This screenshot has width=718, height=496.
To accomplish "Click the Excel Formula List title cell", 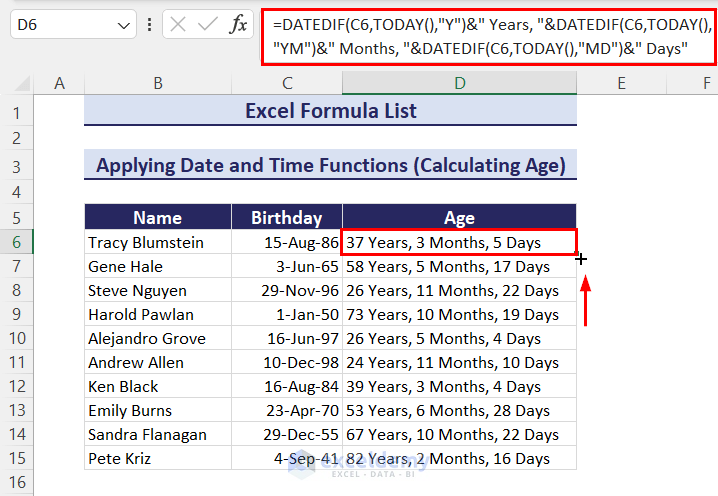I will coord(330,111).
